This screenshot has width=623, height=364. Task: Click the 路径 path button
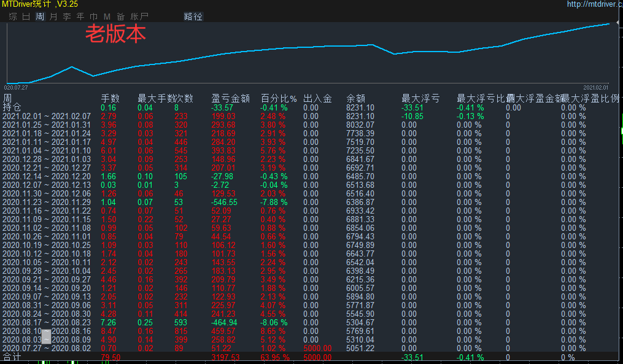tap(193, 17)
